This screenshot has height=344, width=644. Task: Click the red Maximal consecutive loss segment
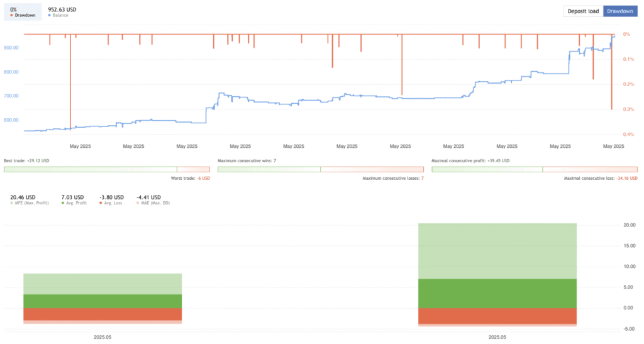coord(589,169)
